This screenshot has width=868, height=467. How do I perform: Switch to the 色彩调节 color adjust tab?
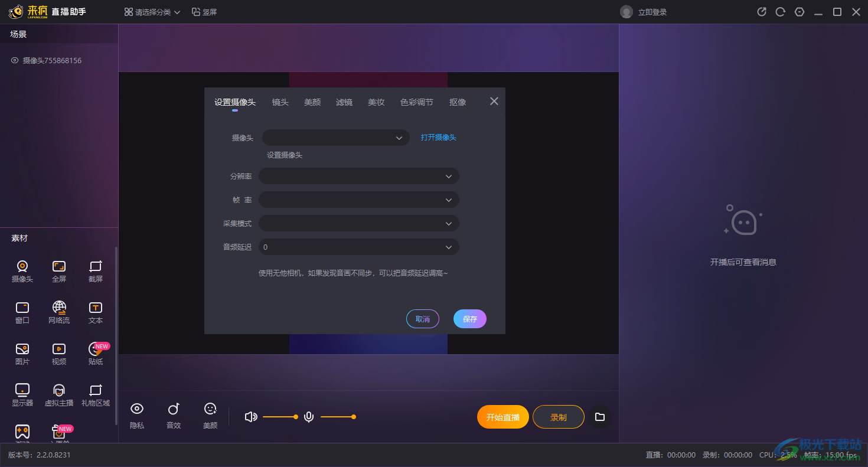(x=417, y=102)
